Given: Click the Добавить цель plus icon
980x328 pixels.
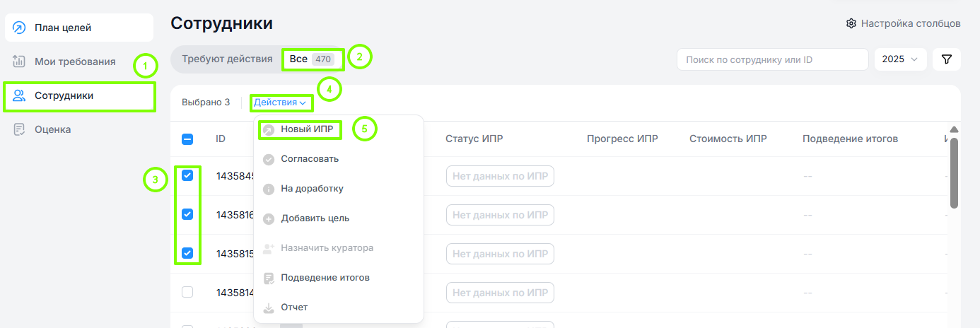Looking at the screenshot, I should [269, 218].
